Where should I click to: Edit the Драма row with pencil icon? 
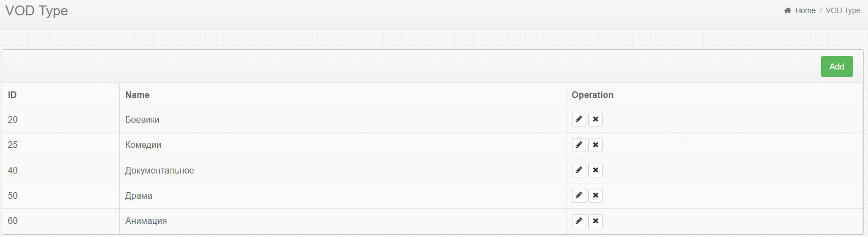[578, 195]
